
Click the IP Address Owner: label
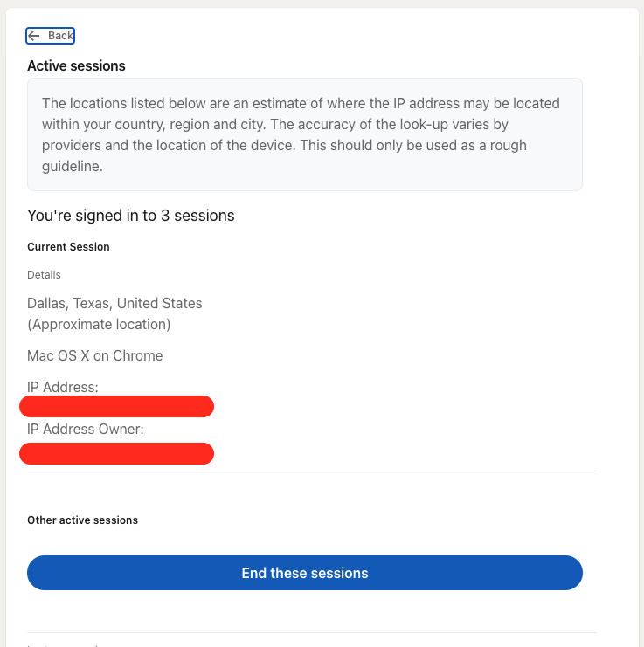86,429
